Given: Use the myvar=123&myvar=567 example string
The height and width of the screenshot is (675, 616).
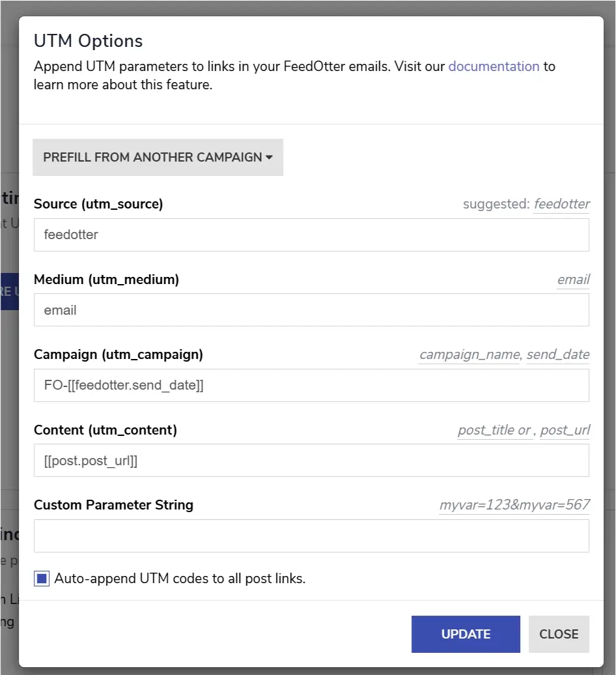Looking at the screenshot, I should point(514,506).
